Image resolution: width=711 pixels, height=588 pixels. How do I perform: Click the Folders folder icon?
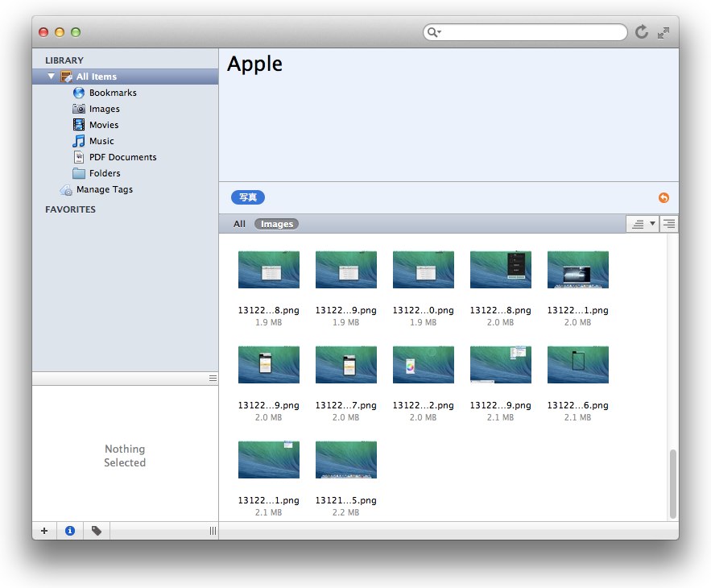pyautogui.click(x=79, y=173)
